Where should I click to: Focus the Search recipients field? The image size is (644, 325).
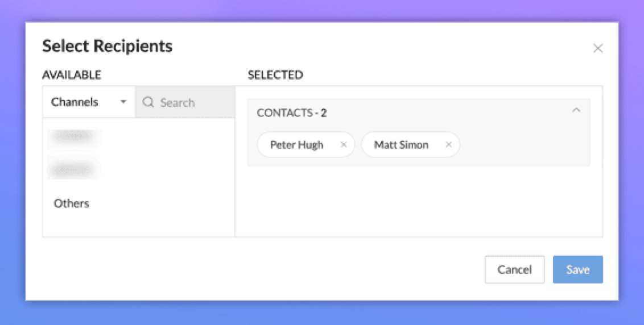pyautogui.click(x=191, y=103)
